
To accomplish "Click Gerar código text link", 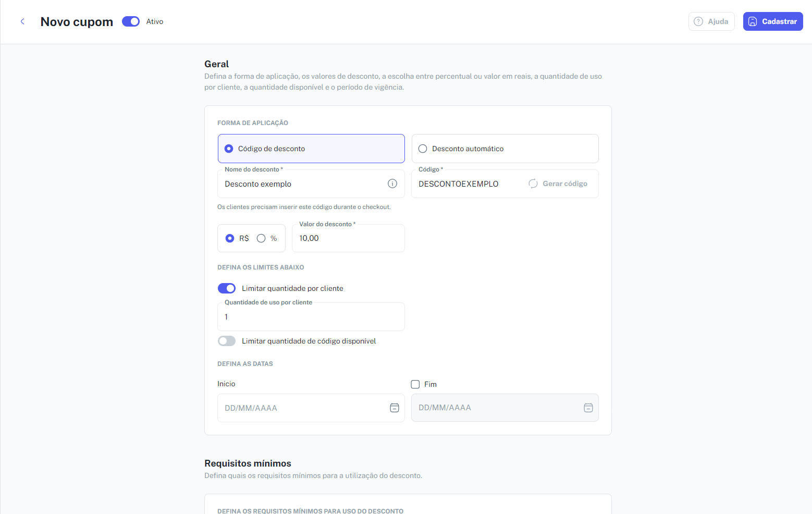I will coord(565,183).
